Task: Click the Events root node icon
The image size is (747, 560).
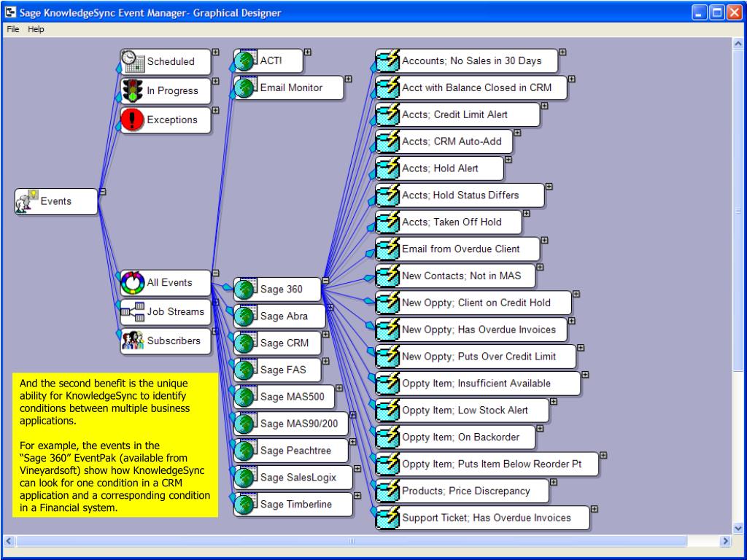Action: point(27,201)
